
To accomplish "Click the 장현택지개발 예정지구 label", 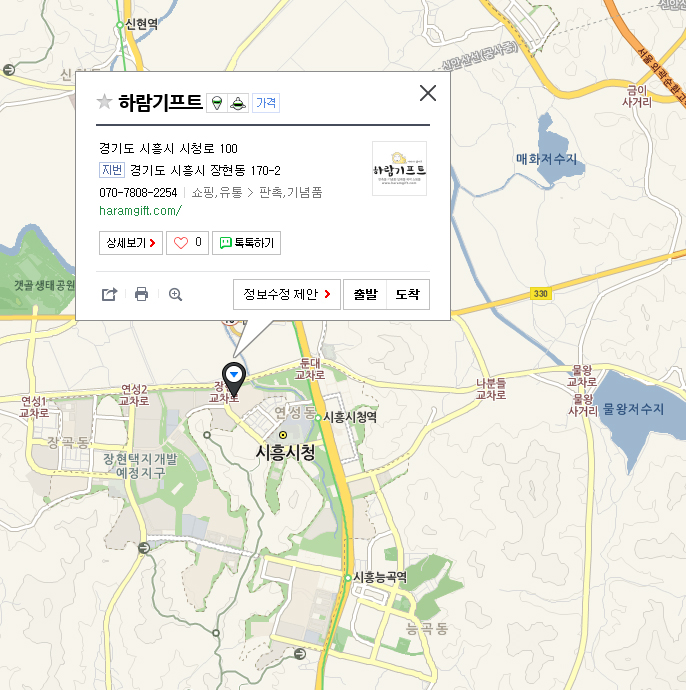I will 140,466.
